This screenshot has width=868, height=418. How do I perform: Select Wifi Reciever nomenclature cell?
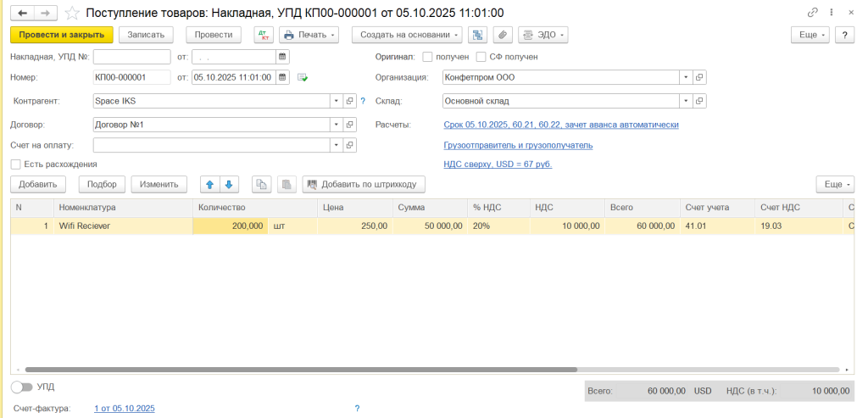click(x=123, y=226)
